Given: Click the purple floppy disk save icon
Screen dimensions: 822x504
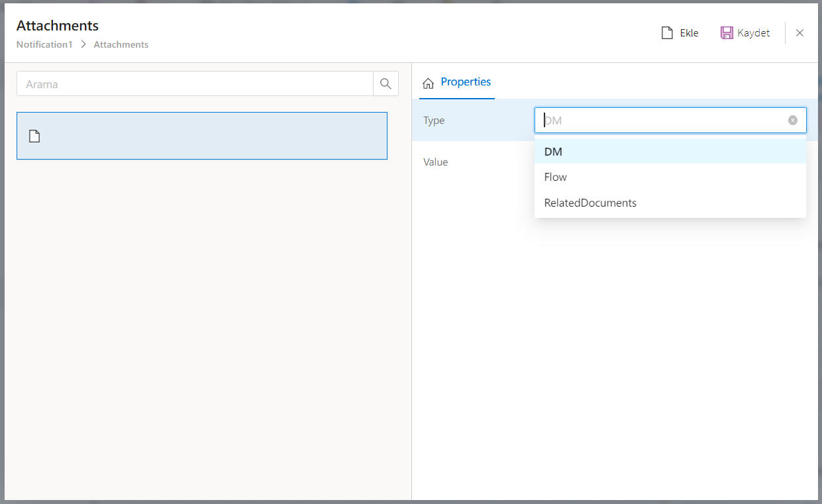Looking at the screenshot, I should click(x=727, y=33).
